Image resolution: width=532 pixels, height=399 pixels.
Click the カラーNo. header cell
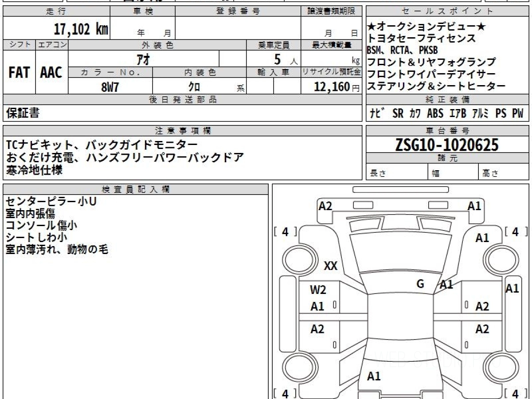[110, 72]
